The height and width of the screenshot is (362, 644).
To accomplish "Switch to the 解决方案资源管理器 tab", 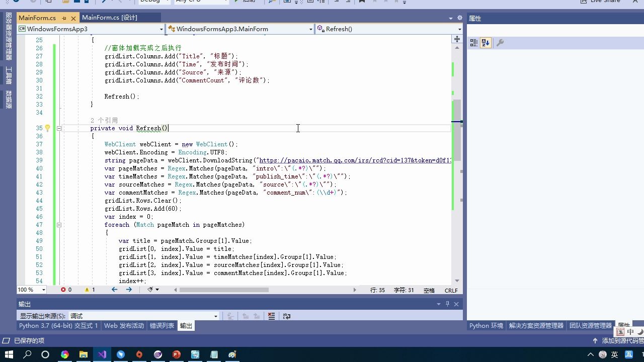I will (x=536, y=326).
